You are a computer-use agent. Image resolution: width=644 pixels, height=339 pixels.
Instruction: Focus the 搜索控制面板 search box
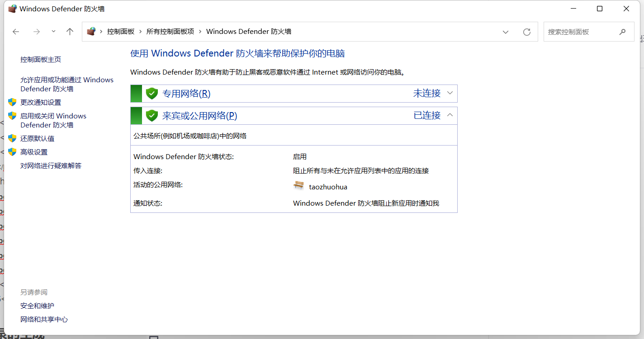tap(589, 32)
